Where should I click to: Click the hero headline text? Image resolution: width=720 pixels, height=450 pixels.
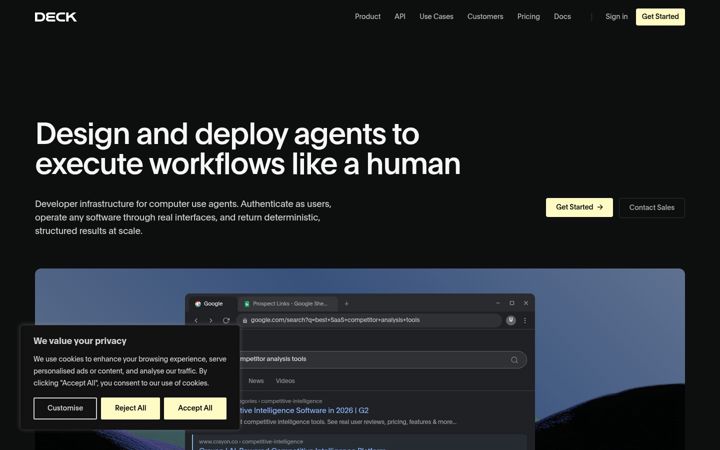(x=248, y=149)
